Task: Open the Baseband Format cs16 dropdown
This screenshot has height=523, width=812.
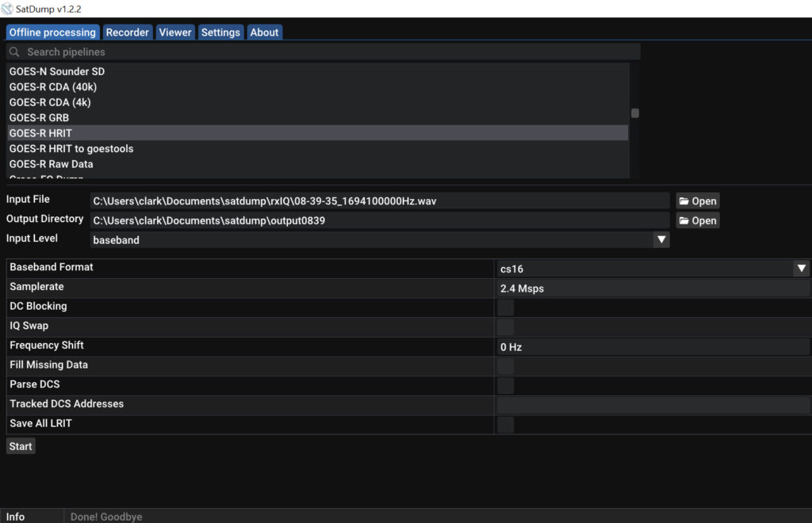Action: click(x=801, y=269)
